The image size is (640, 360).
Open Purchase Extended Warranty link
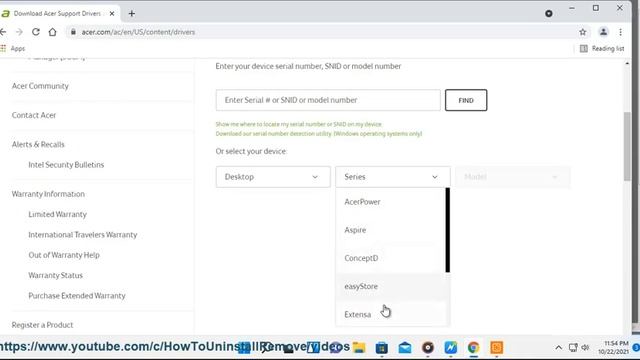(x=77, y=296)
